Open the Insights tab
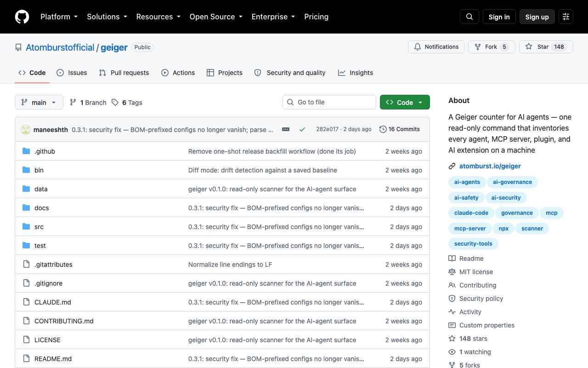Viewport: 588px width, 368px height. point(356,73)
